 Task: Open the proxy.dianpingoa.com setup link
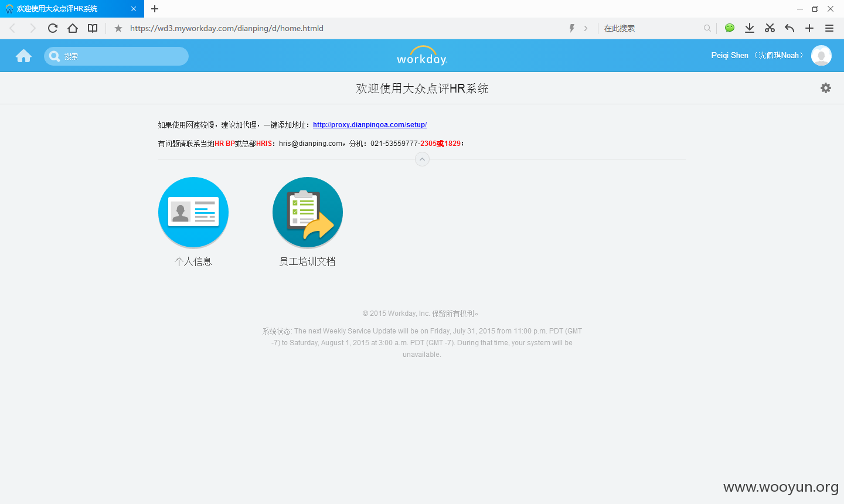pos(370,125)
